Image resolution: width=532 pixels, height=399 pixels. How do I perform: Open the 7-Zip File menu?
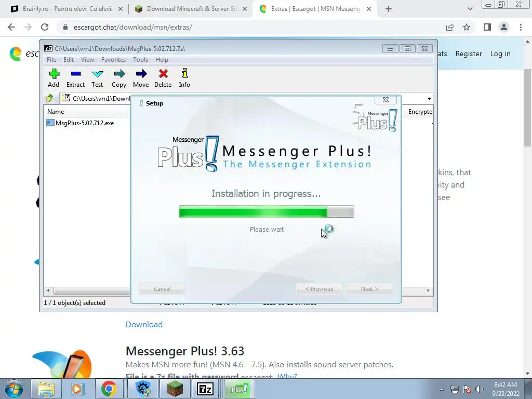[51, 60]
